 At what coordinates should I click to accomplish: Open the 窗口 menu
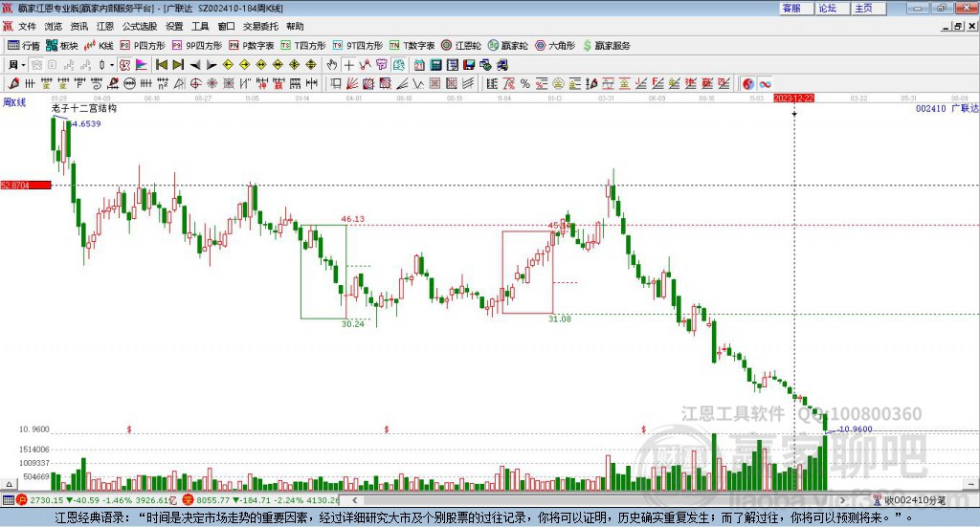pos(226,26)
